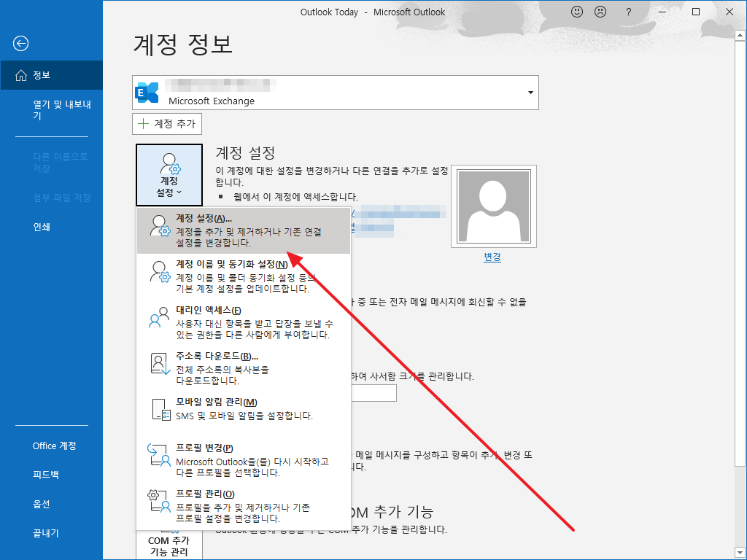This screenshot has height=560, width=747.
Task: Open 대리인 액세스(E) menu entry
Action: pos(244,322)
